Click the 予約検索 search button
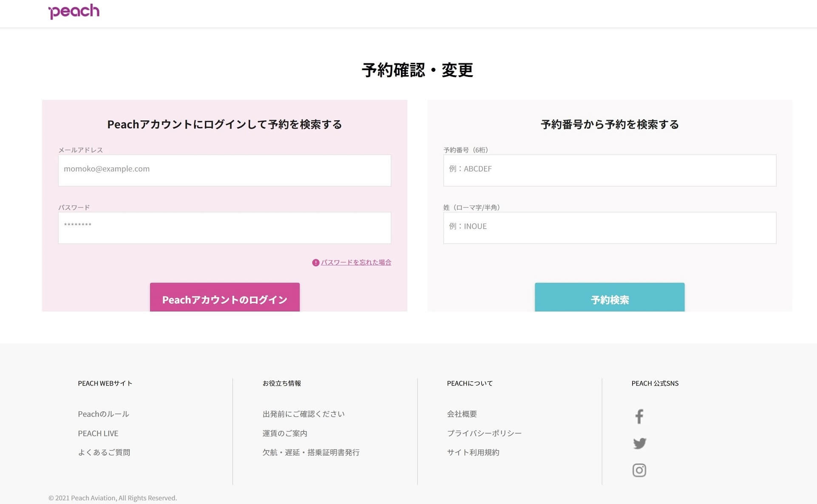 tap(610, 297)
